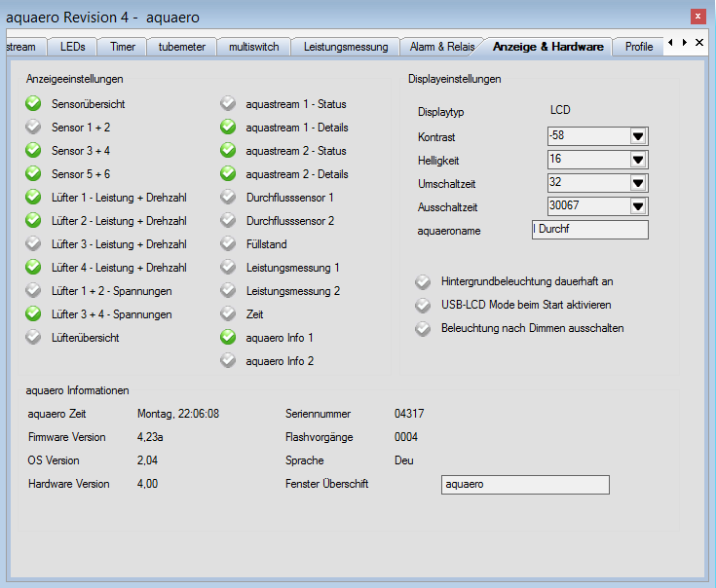
Task: Click the Durchflusssensor 1 checkmark icon
Action: click(x=228, y=198)
